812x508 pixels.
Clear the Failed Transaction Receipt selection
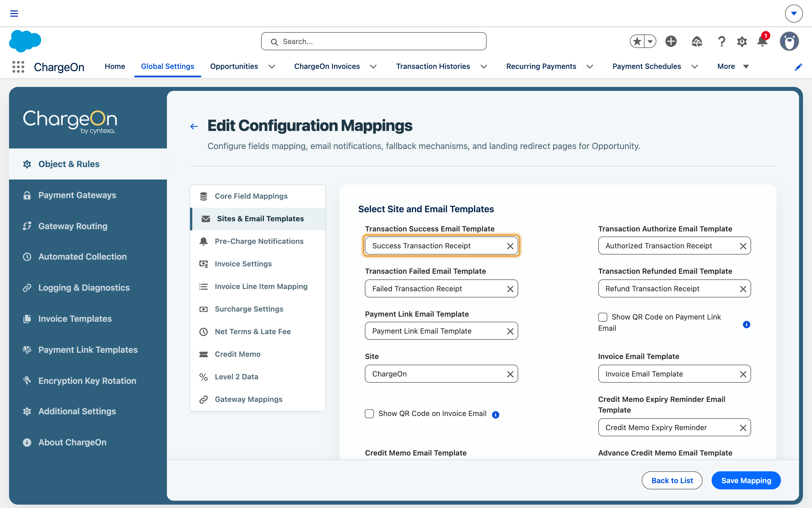coord(510,289)
